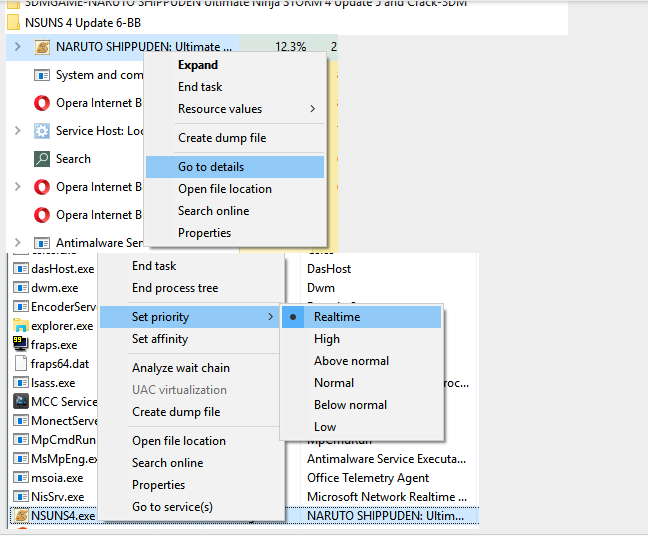Screen dimensions: 648x536
Task: Set priority to Normal
Action: [x=361, y=383]
